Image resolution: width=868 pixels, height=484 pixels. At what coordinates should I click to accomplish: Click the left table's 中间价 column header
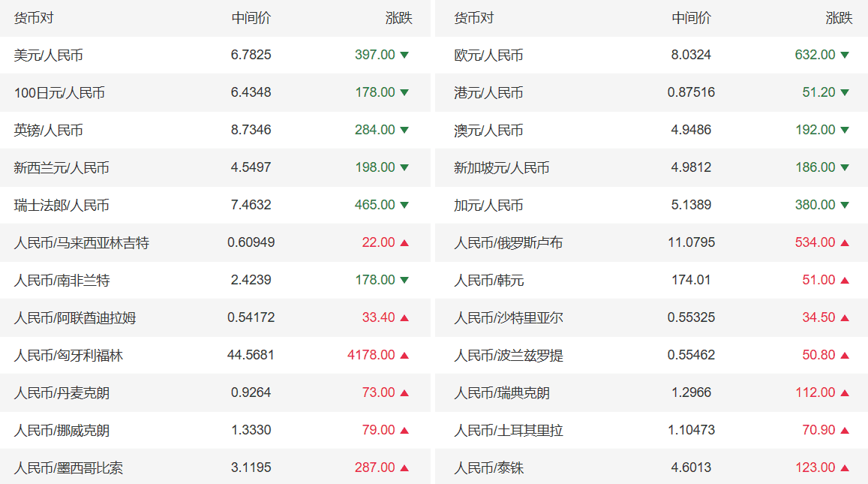[251, 18]
